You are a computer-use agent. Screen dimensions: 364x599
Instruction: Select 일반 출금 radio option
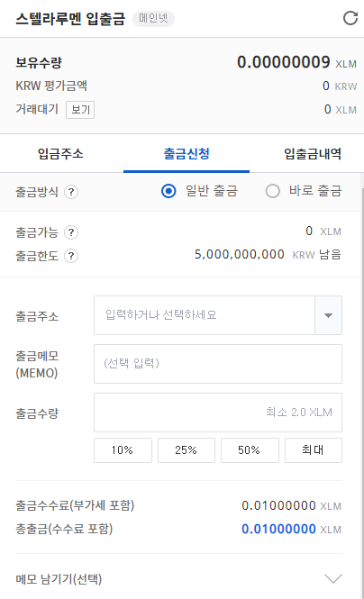click(x=168, y=191)
